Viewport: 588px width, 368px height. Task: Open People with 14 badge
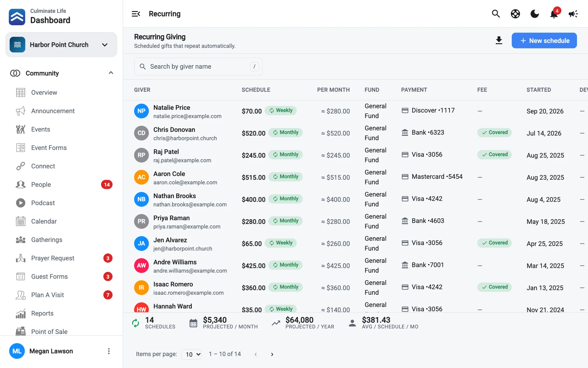coord(61,185)
